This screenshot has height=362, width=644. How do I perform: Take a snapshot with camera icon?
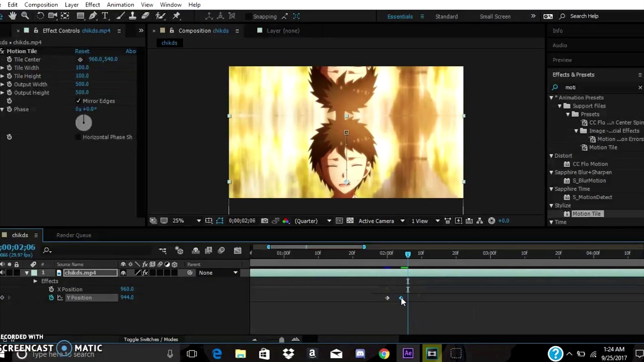click(265, 221)
